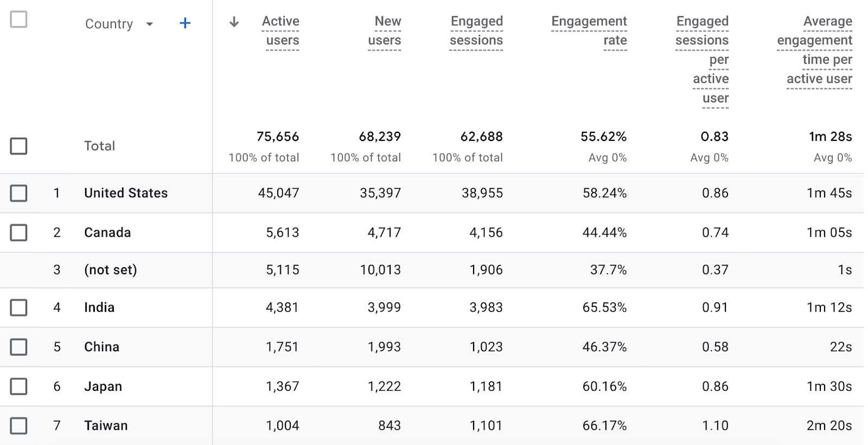Image resolution: width=868 pixels, height=445 pixels.
Task: Open the Country dimension dropdown
Action: pyautogui.click(x=149, y=24)
